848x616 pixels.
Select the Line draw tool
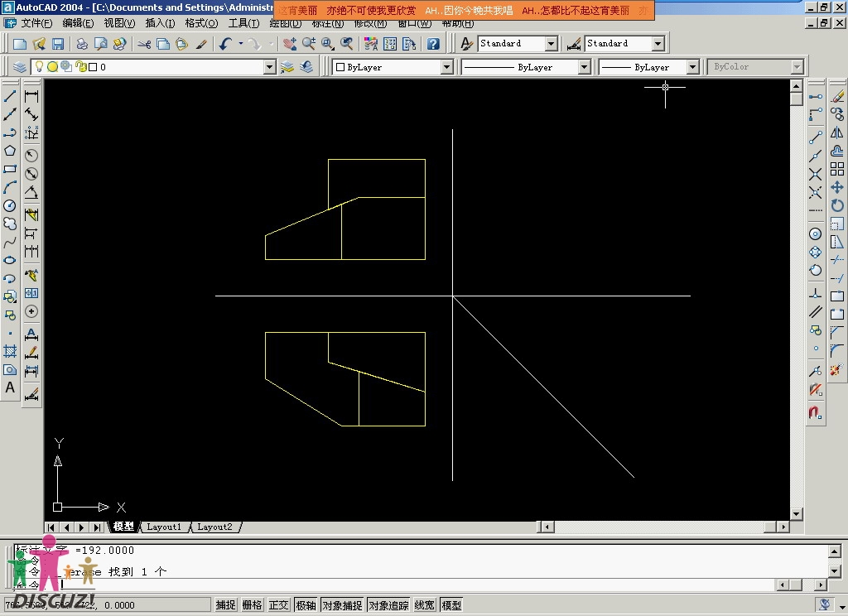coord(10,96)
